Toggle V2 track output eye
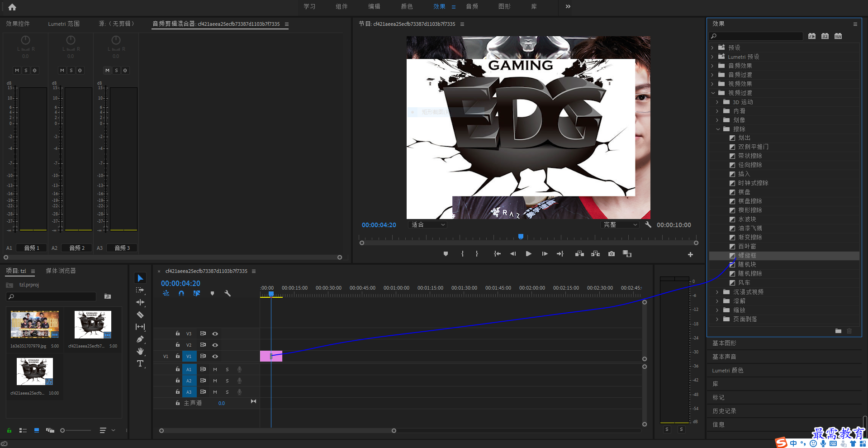Screen dimensions: 868x448 [x=215, y=345]
